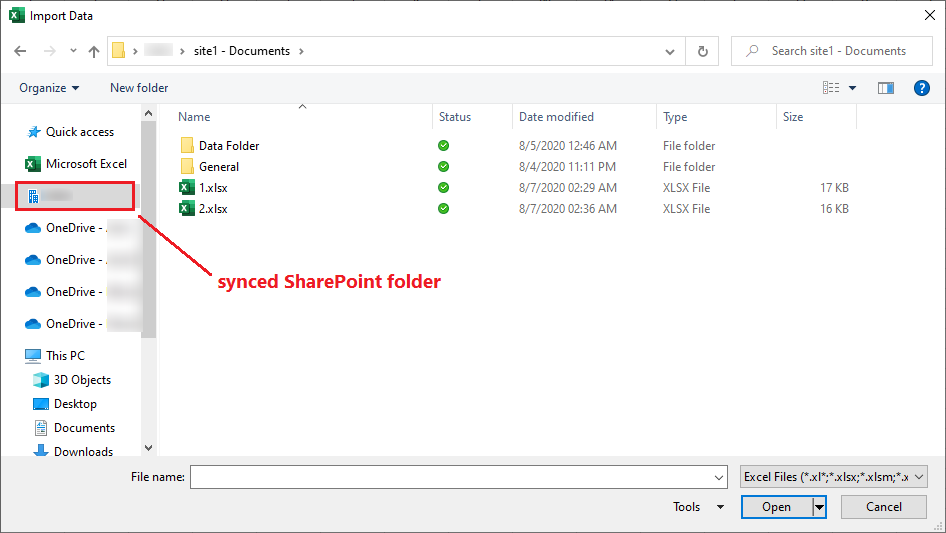Select the Data Folder folder
The height and width of the screenshot is (533, 946).
[229, 145]
